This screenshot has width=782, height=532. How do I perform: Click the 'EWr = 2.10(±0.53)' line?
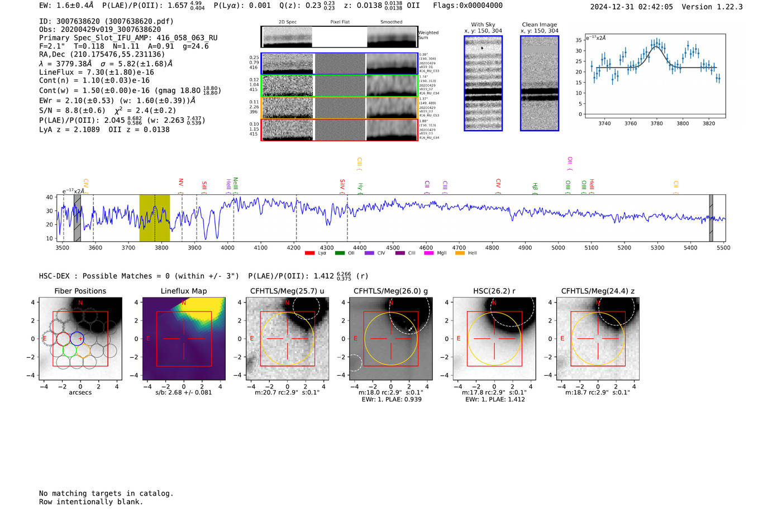coord(77,100)
